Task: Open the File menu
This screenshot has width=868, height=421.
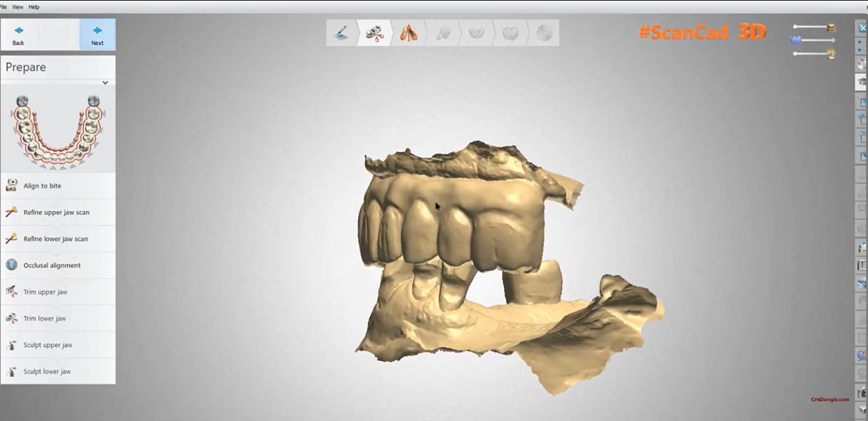Action: click(x=3, y=7)
